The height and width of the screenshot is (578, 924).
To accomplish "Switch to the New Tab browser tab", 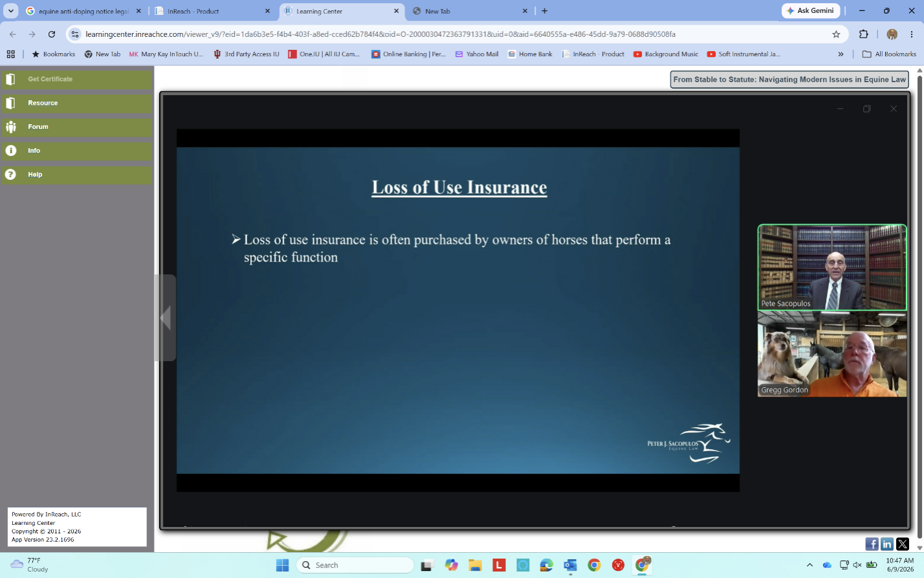I will pyautogui.click(x=471, y=11).
